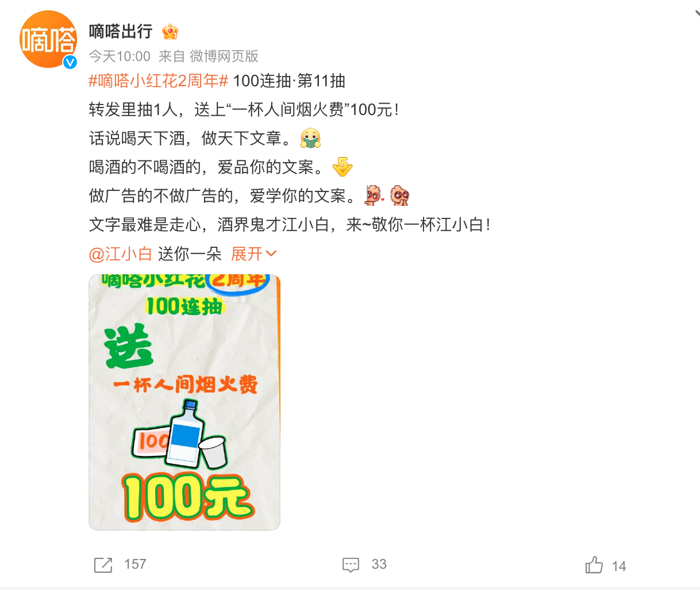Click the like count 14
Image resolution: width=700 pixels, height=590 pixels.
[619, 566]
